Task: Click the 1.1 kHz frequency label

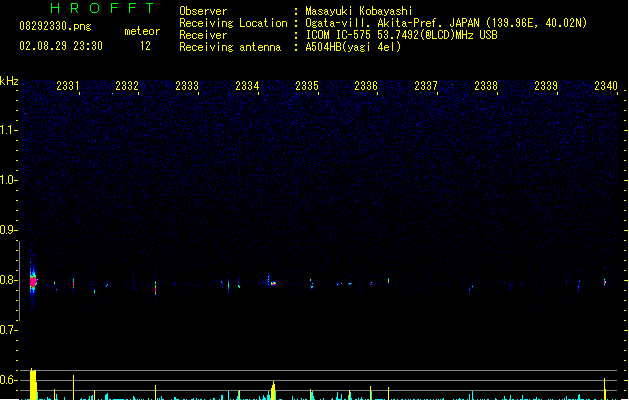Action: (8, 130)
